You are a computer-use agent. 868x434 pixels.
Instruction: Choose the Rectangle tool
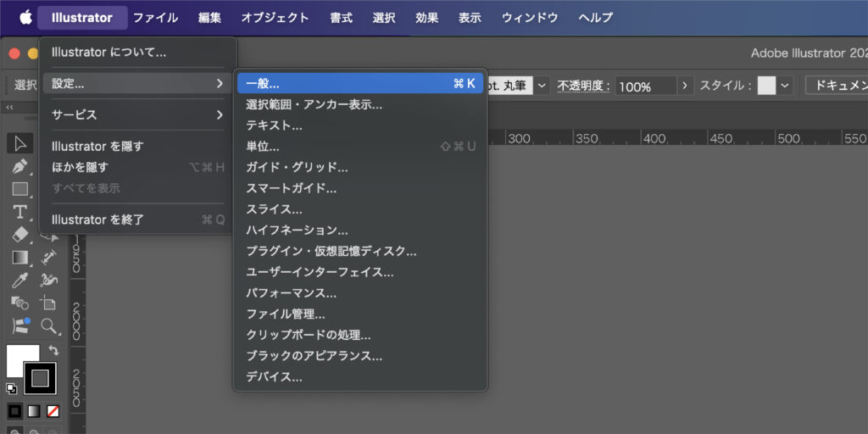(x=20, y=189)
